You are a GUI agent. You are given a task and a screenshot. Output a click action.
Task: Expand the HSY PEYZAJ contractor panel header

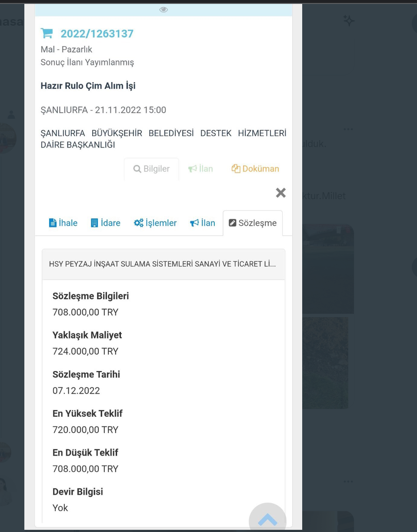tap(163, 264)
